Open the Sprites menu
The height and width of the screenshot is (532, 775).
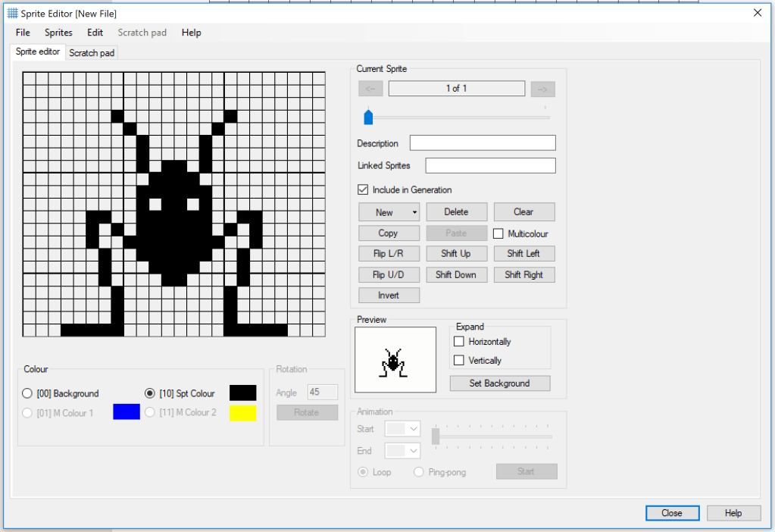pyautogui.click(x=58, y=33)
